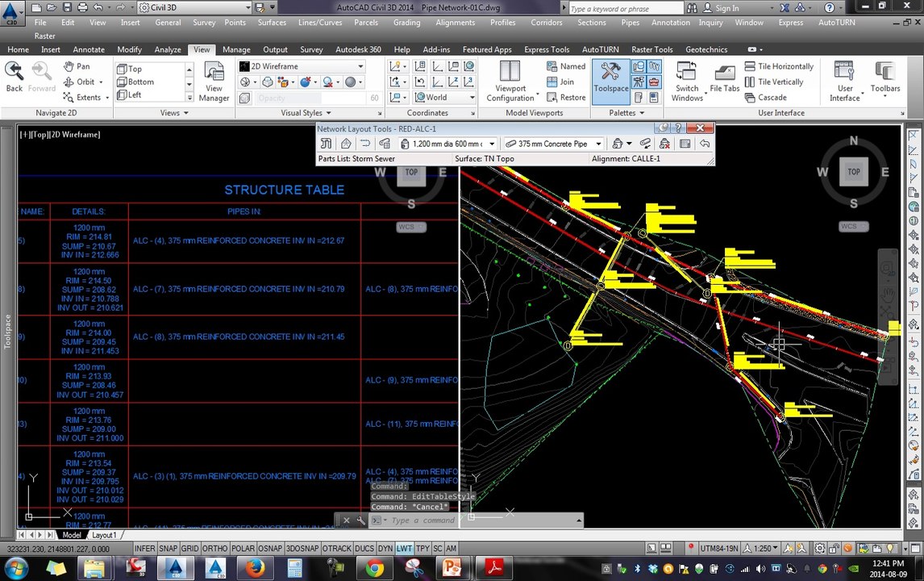Viewport: 924px width, 581px height.
Task: Open Autodesk Exchange Apps icon
Action: [x=785, y=8]
